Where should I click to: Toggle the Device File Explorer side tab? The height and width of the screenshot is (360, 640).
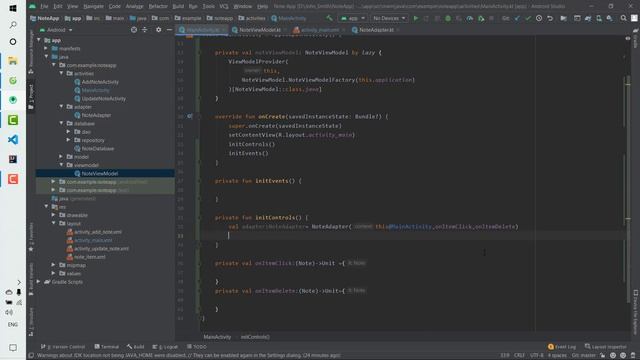(636, 312)
